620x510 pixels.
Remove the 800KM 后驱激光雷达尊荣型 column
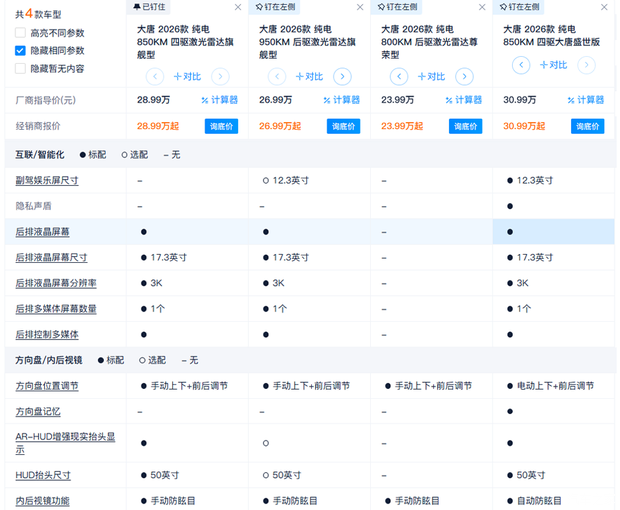[482, 7]
